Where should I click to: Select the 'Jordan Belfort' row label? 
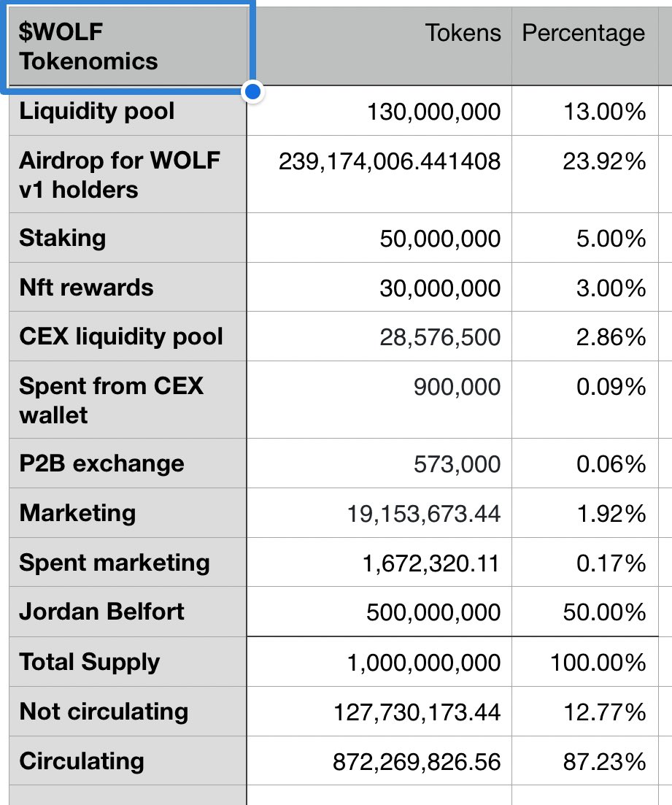[x=128, y=612]
